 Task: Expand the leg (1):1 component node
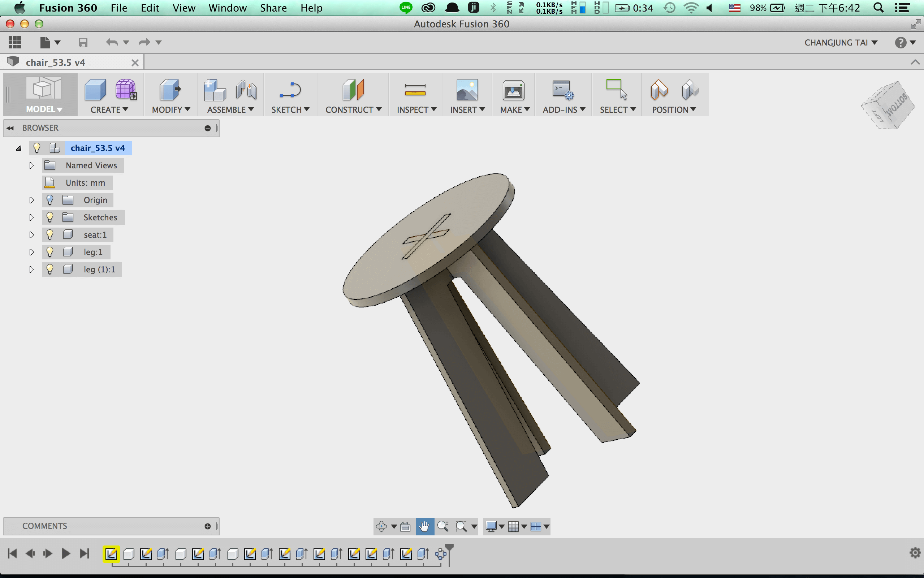(32, 269)
